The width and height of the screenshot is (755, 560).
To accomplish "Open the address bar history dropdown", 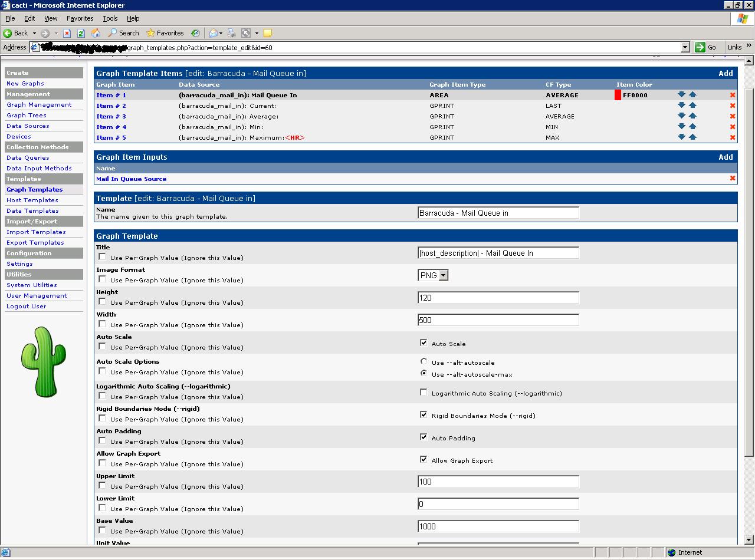I will tap(685, 47).
